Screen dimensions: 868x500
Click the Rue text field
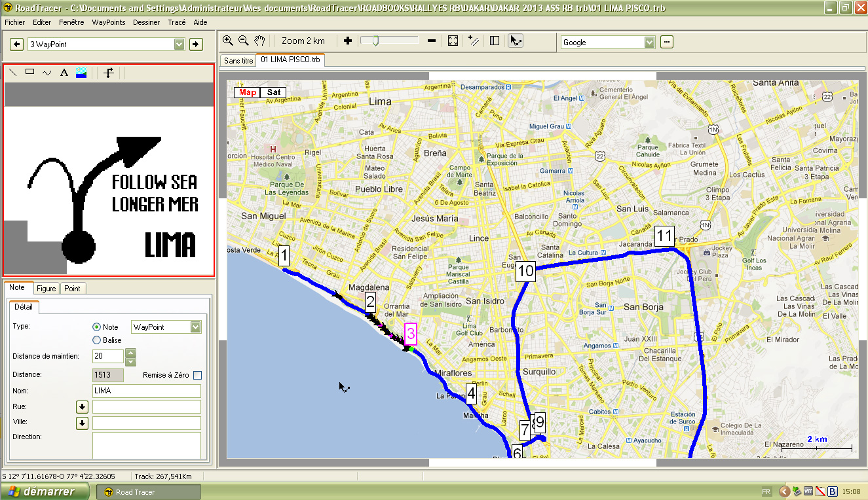tap(146, 407)
